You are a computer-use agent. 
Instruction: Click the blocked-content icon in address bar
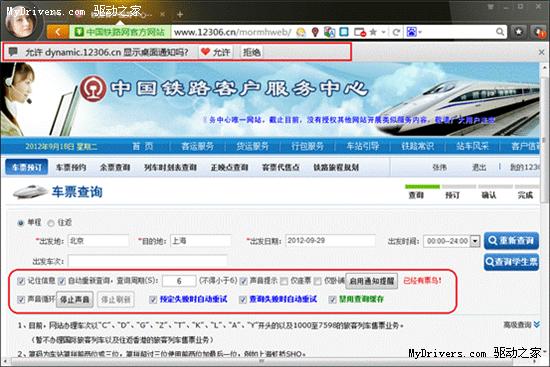point(360,33)
